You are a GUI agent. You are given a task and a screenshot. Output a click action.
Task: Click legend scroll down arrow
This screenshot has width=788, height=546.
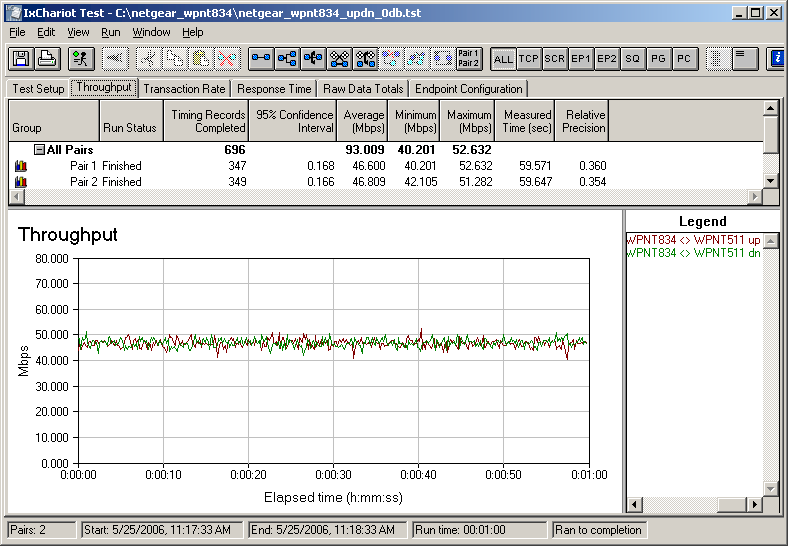click(771, 488)
